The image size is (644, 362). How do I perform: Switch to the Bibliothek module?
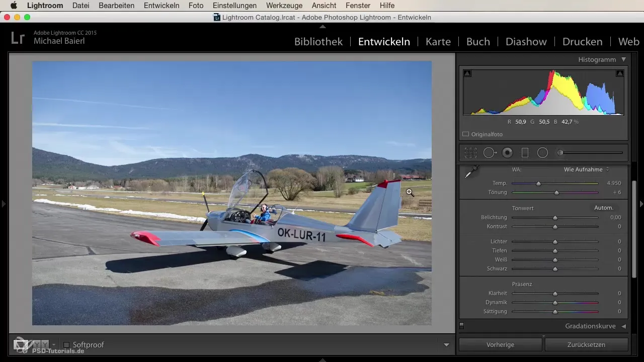(318, 42)
